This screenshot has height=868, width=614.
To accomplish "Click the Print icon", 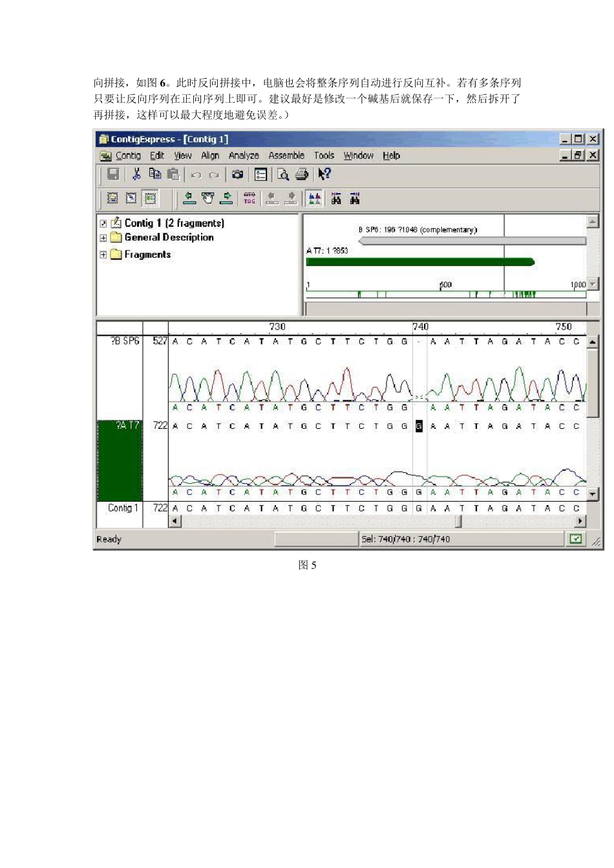I will [302, 174].
